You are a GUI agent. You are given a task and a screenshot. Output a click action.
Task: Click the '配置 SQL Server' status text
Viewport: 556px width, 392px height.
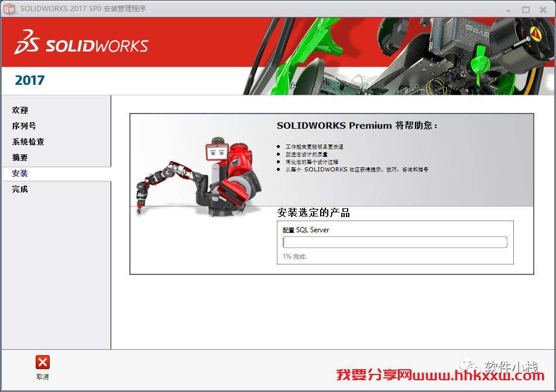click(306, 230)
